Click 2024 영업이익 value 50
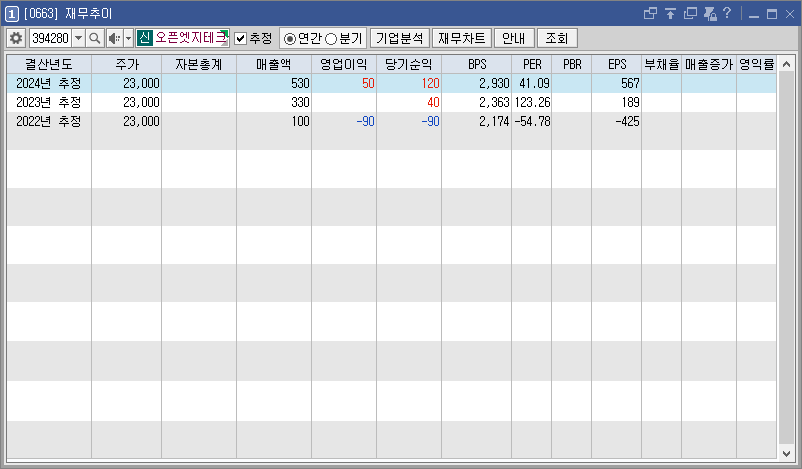The image size is (802, 469). tap(368, 83)
